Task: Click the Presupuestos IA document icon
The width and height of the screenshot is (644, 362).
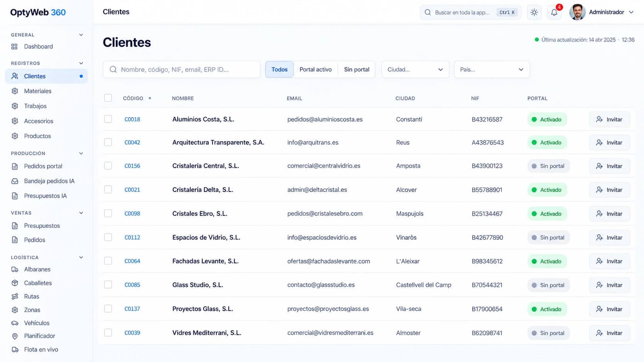Action: click(x=15, y=196)
